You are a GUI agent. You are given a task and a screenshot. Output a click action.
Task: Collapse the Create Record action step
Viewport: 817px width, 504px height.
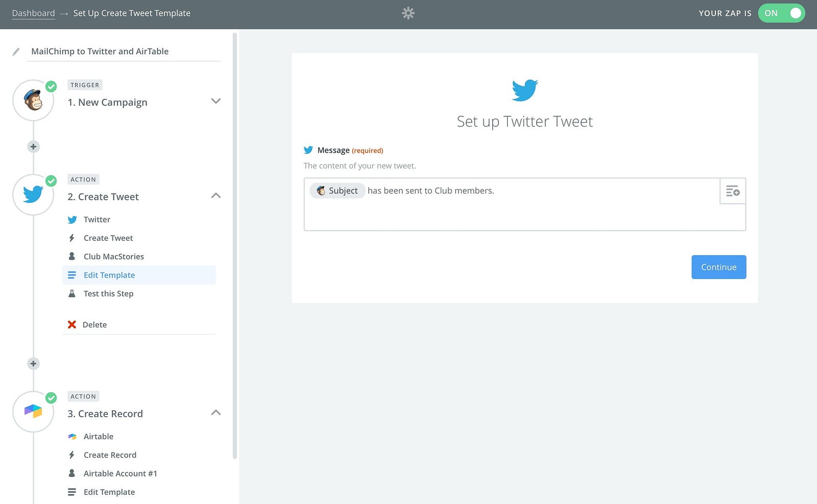216,412
